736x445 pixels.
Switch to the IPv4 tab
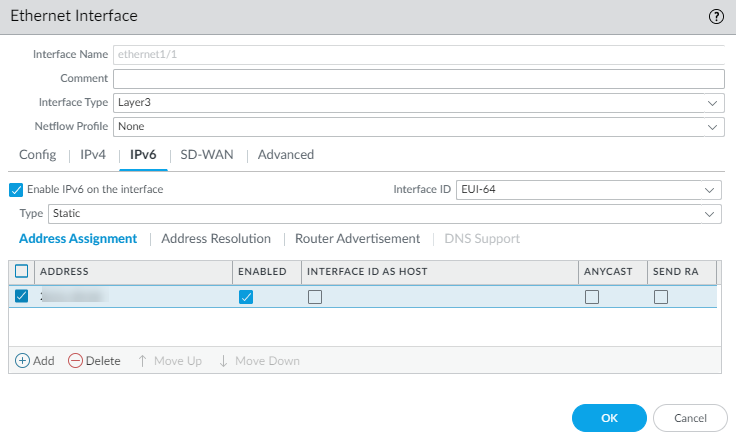[92, 155]
